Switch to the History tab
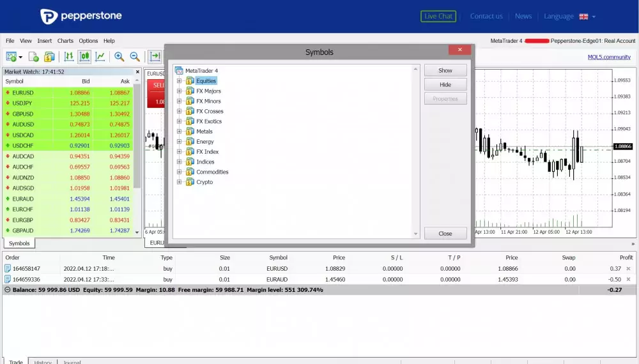 42,362
